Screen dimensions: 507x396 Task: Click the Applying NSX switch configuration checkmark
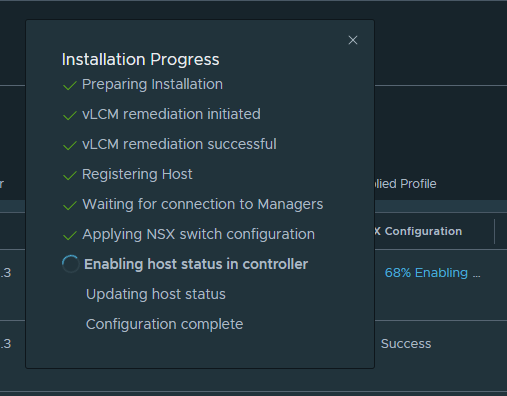[x=70, y=235]
